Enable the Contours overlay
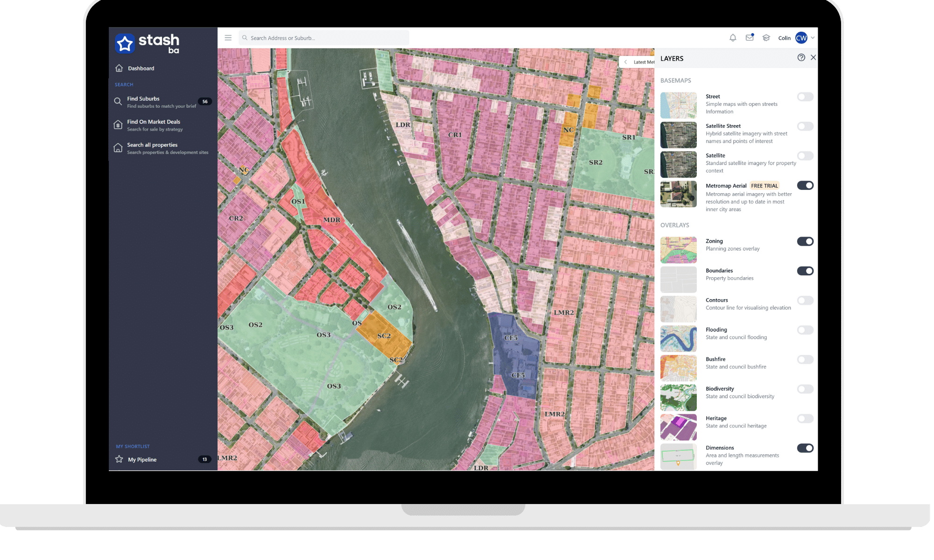The height and width of the screenshot is (560, 934). click(x=805, y=301)
